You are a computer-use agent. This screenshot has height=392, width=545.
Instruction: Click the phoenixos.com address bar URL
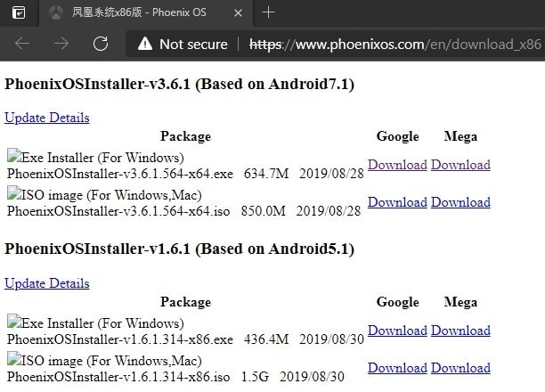395,45
